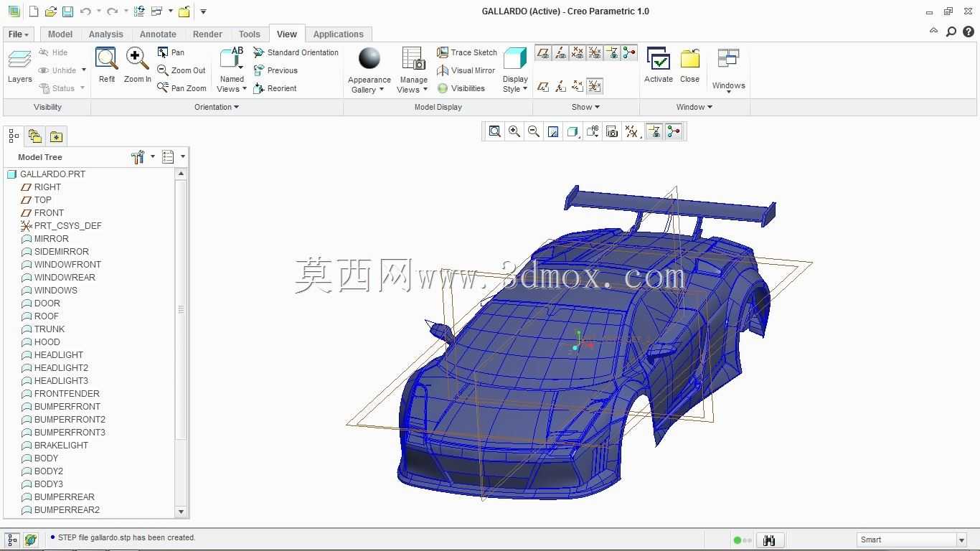Close the window via quick access toolbar icon

coord(184,11)
